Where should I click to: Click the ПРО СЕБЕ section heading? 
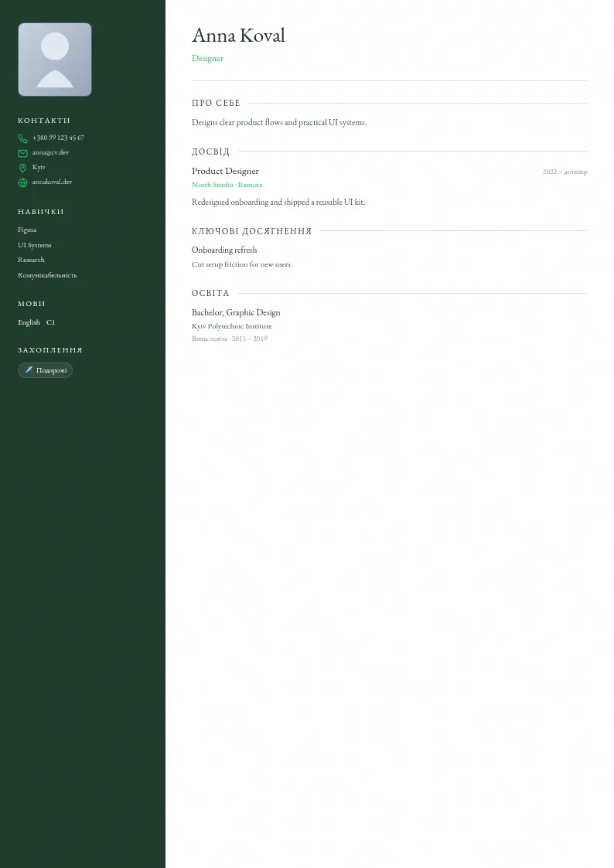click(216, 103)
